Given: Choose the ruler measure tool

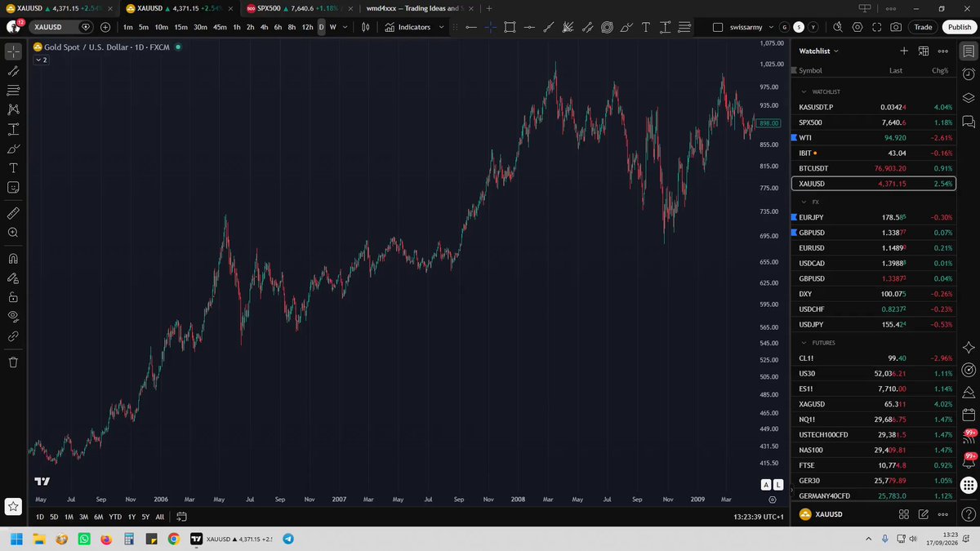Looking at the screenshot, I should pos(13,213).
